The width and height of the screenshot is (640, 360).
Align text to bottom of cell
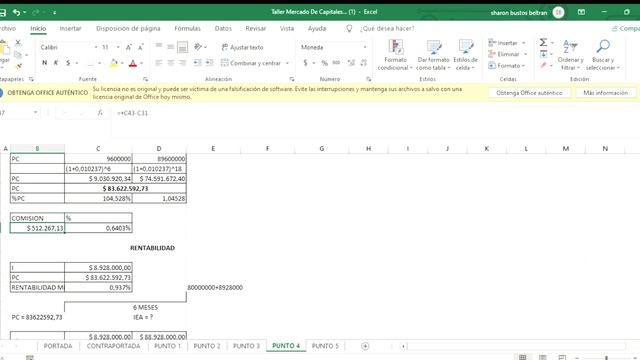(x=182, y=47)
